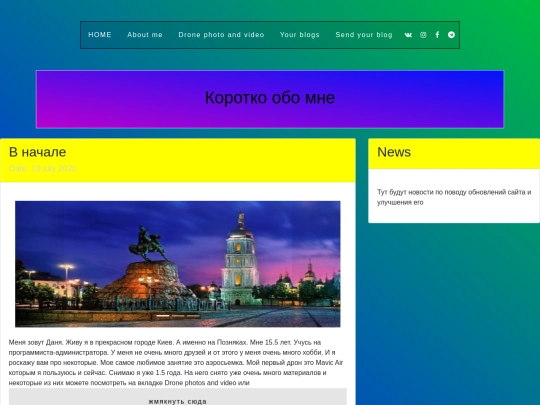
Task: Click the news update text paragraph
Action: pos(454,197)
